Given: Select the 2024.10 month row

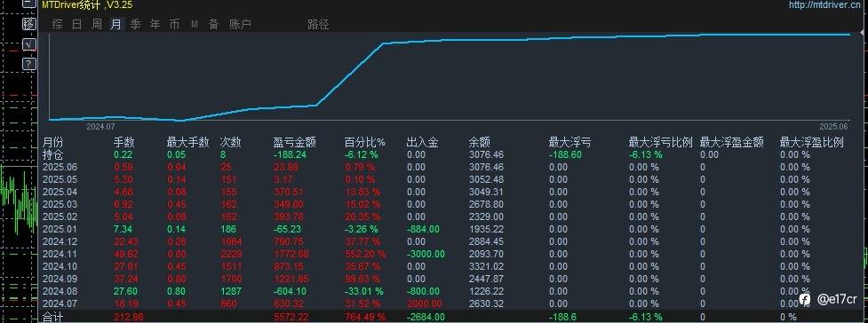Looking at the screenshot, I should [60, 266].
